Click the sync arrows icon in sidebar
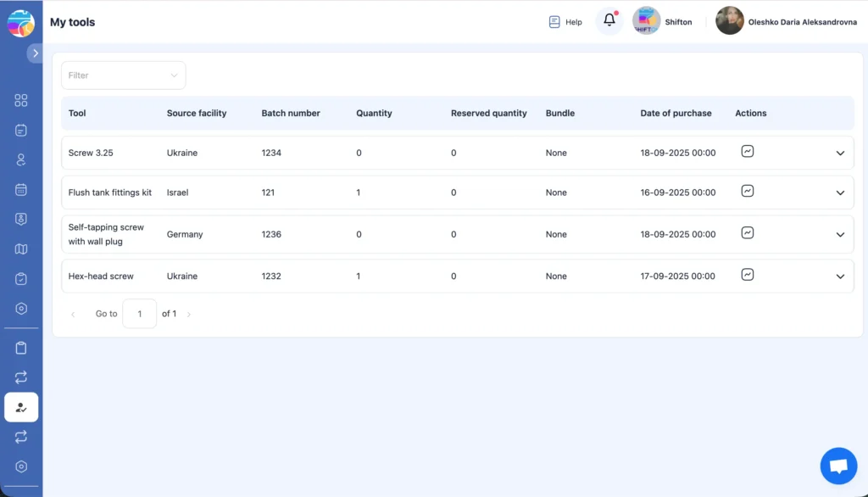 click(x=20, y=377)
